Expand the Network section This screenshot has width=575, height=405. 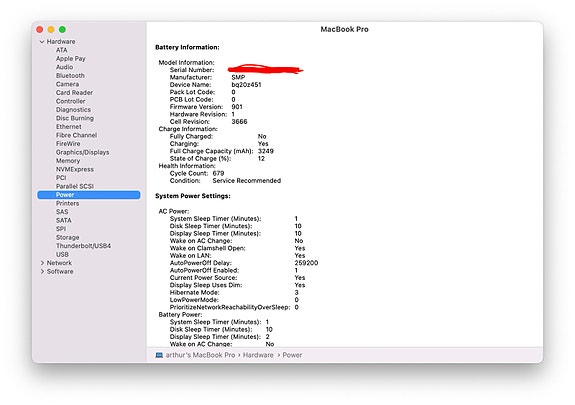point(42,263)
